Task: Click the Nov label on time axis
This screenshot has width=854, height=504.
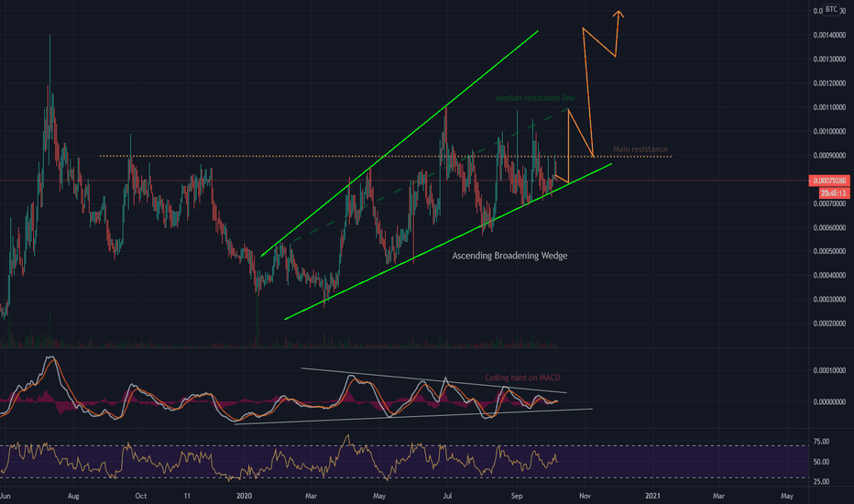Action: coord(585,496)
